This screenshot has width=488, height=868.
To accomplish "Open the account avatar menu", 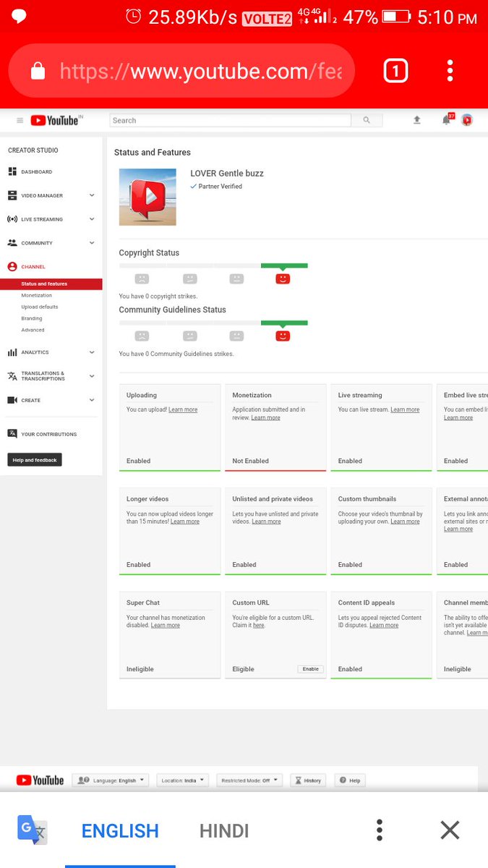I will click(x=467, y=120).
